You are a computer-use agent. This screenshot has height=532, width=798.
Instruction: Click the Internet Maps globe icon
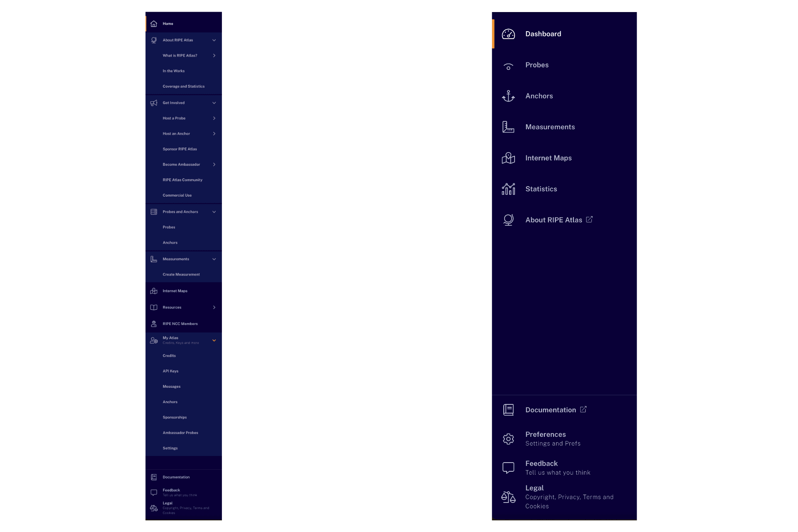coord(508,158)
